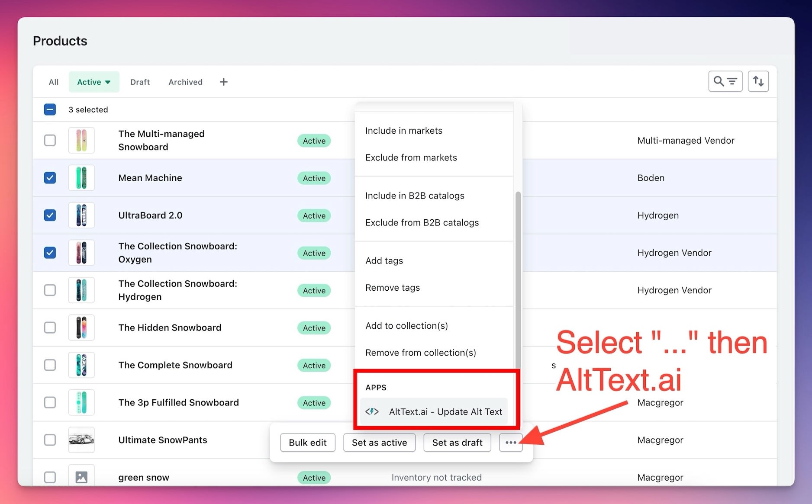
Task: Open the more actions three-dot button
Action: (511, 443)
